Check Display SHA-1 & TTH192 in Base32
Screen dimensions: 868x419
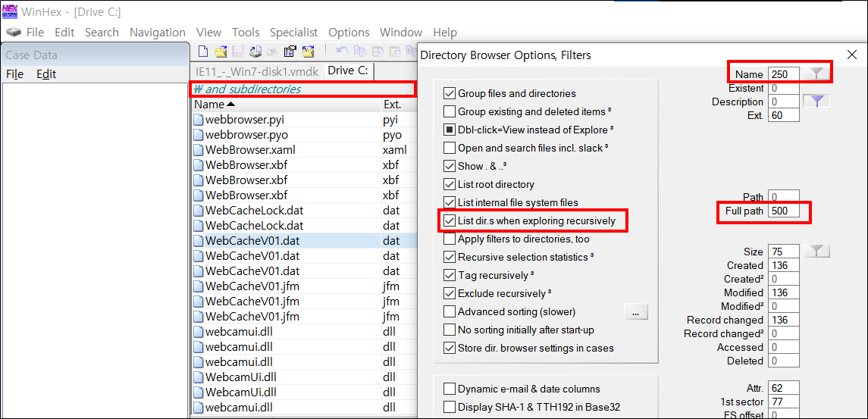point(449,408)
